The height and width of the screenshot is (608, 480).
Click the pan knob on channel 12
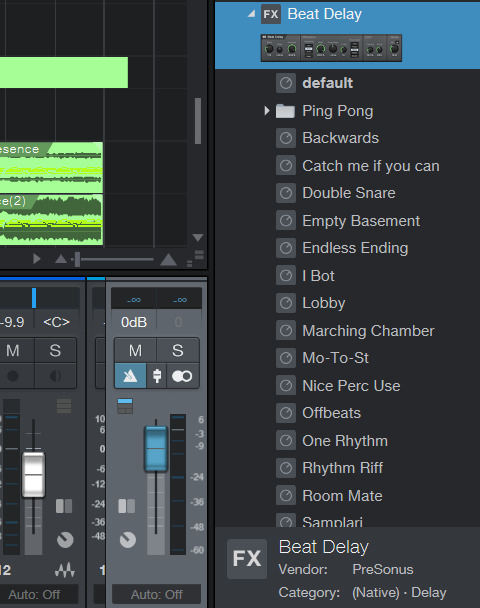click(65, 539)
